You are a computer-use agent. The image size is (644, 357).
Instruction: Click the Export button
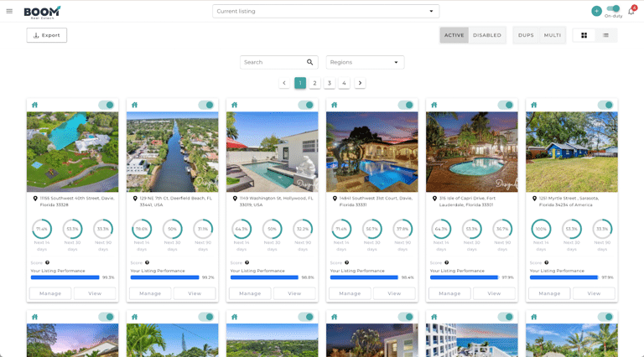[x=47, y=35]
